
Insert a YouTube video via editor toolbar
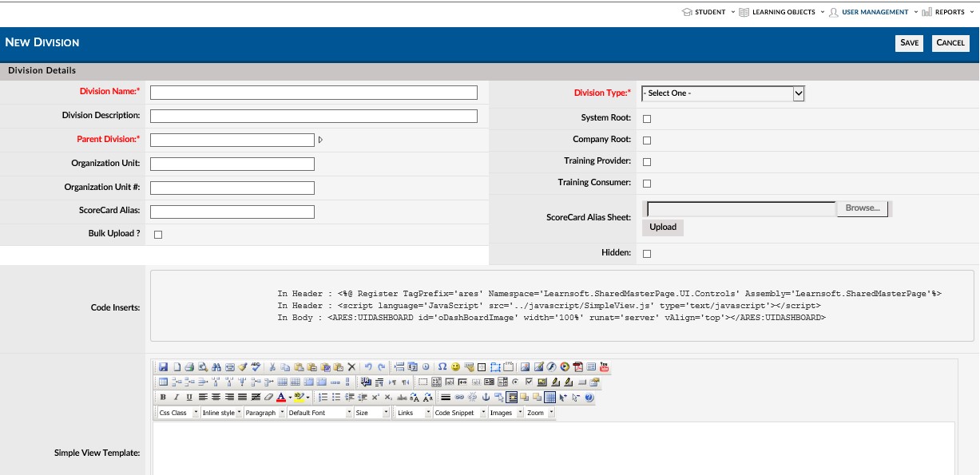pyautogui.click(x=604, y=367)
